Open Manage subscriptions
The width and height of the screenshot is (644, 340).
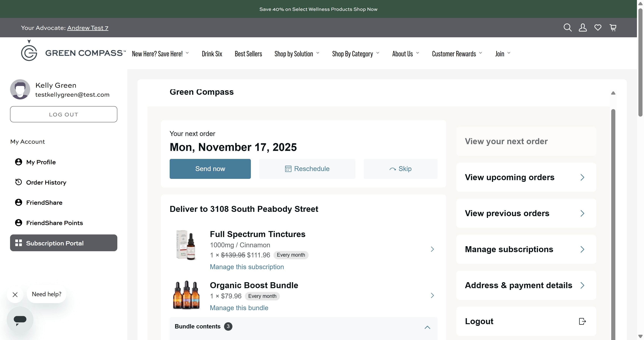click(526, 249)
